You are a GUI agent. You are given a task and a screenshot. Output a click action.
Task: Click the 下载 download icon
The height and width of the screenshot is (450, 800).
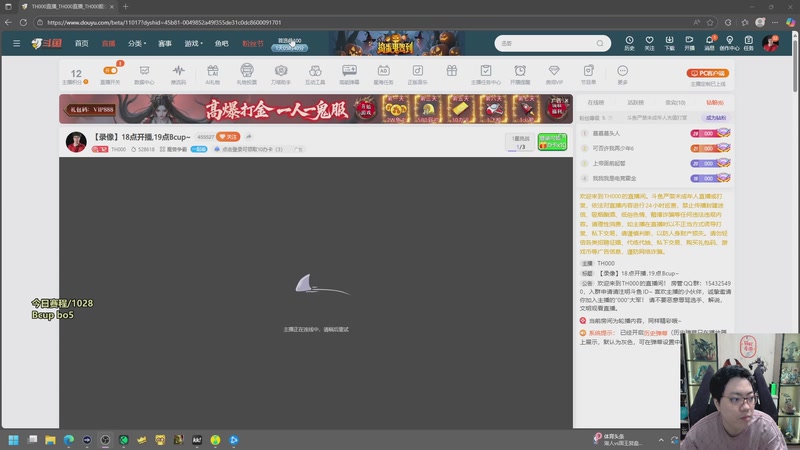[669, 43]
